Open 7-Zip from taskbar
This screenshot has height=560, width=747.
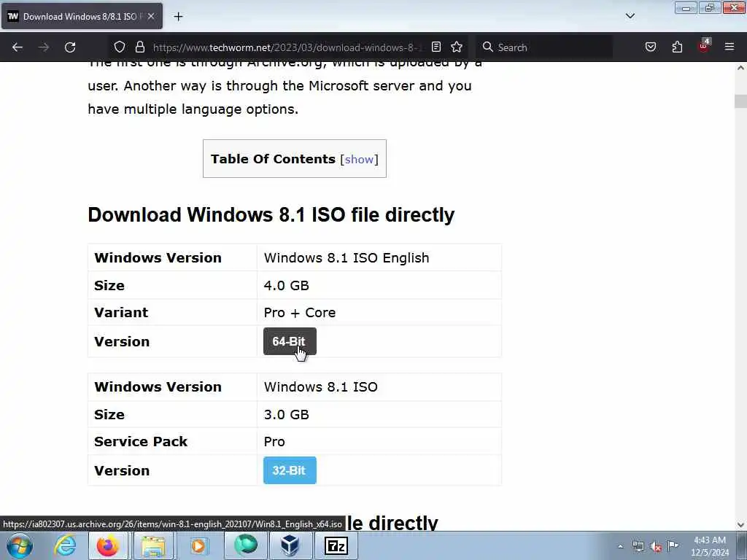pyautogui.click(x=336, y=545)
